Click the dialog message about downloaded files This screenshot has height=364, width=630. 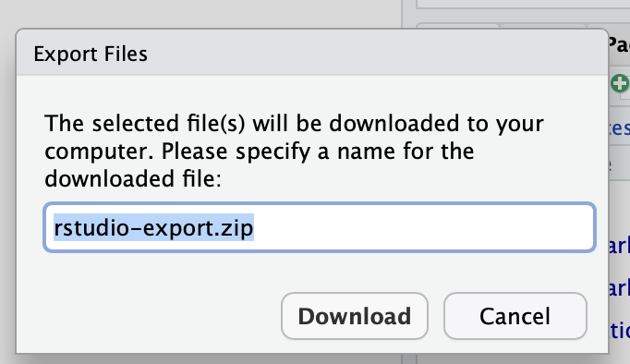(x=294, y=151)
